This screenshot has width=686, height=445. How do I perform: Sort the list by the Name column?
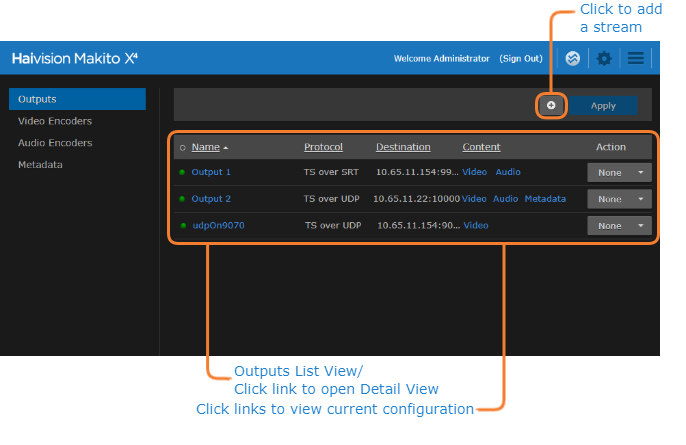pos(206,147)
